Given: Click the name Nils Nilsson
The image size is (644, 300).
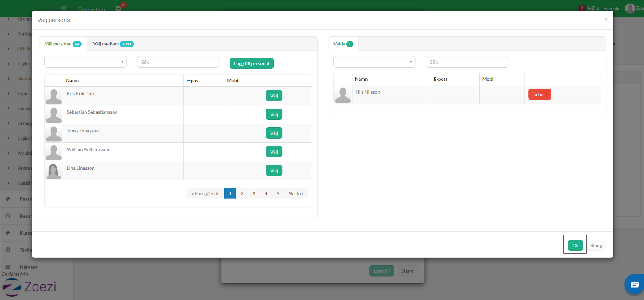Looking at the screenshot, I should point(368,92).
